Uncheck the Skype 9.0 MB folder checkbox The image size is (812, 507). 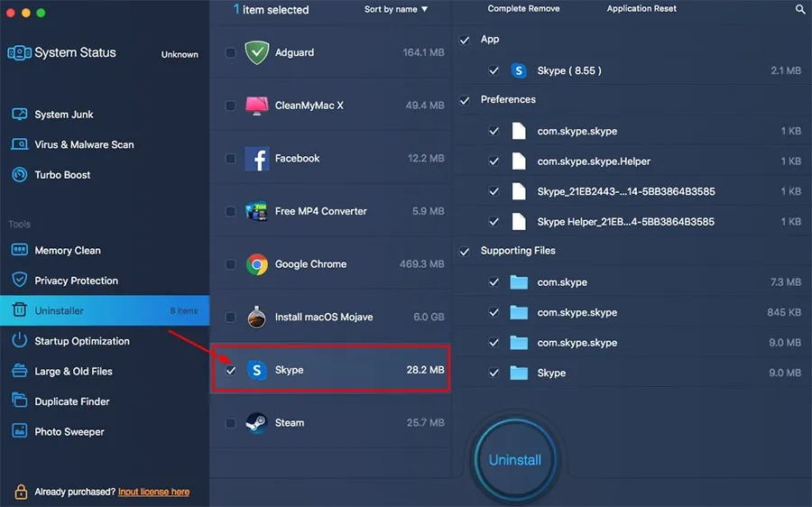click(x=494, y=373)
